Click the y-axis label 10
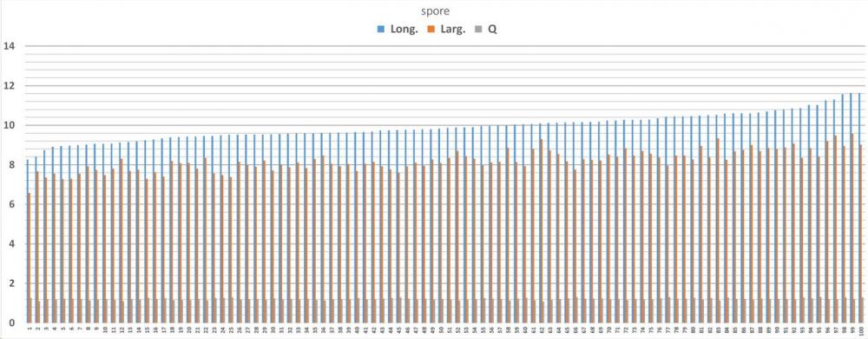Viewport: 868px width, 339px height. [8, 125]
